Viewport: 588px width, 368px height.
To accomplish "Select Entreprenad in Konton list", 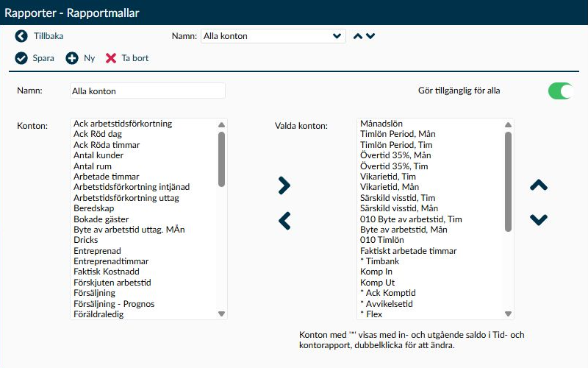I will click(97, 251).
